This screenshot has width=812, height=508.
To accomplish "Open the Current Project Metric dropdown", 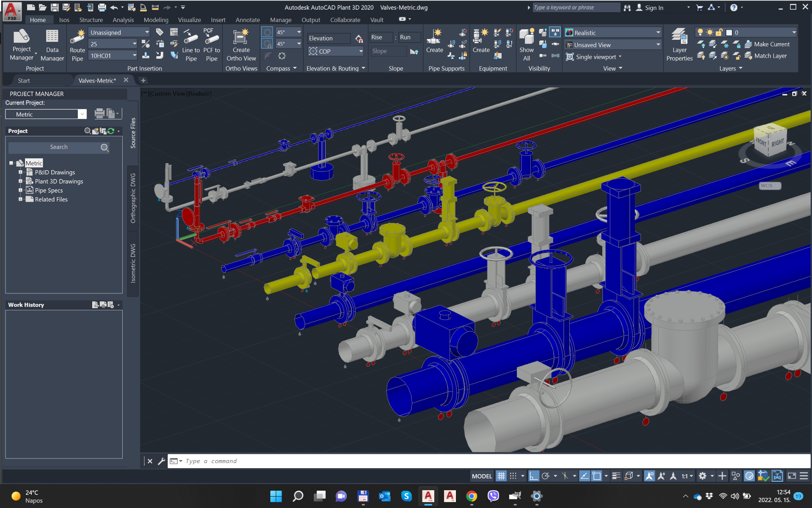I will click(x=82, y=114).
